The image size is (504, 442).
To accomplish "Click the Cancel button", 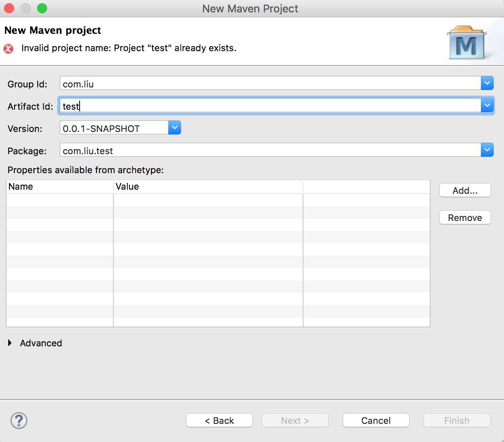I will [376, 421].
